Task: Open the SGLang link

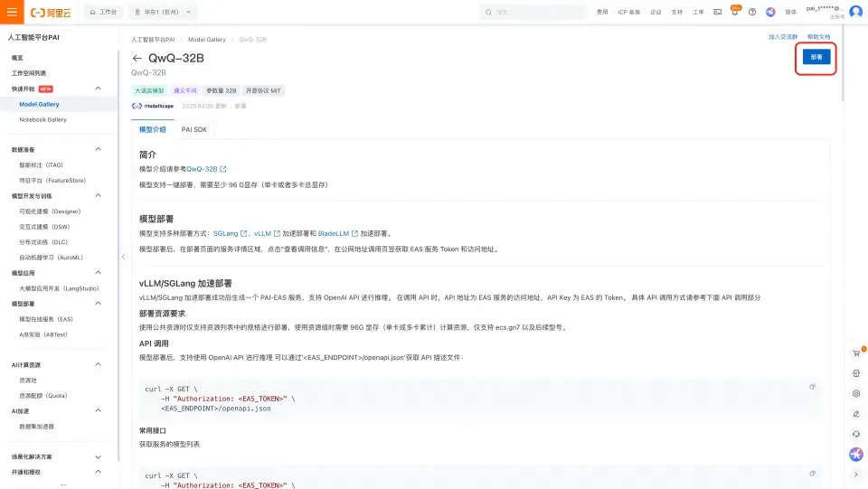Action: [x=230, y=234]
